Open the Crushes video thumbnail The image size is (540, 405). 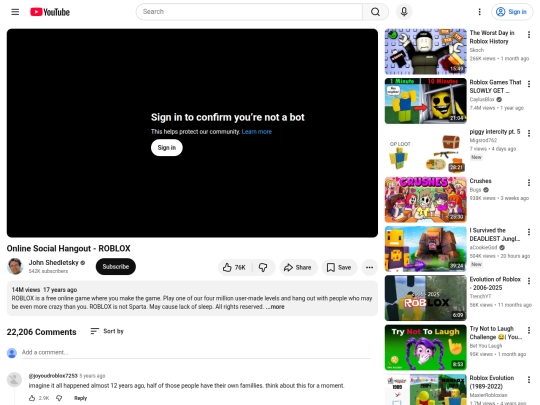click(x=426, y=199)
